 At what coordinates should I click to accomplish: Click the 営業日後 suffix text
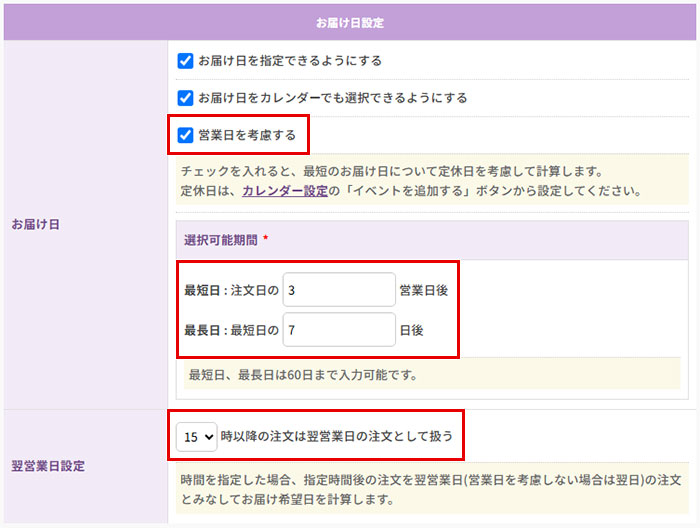point(424,290)
